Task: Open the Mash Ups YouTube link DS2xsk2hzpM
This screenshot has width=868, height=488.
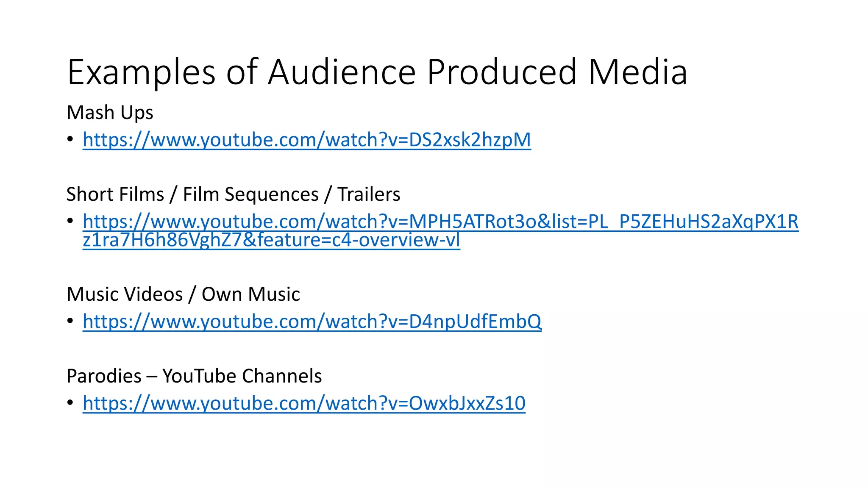Action: [x=307, y=140]
